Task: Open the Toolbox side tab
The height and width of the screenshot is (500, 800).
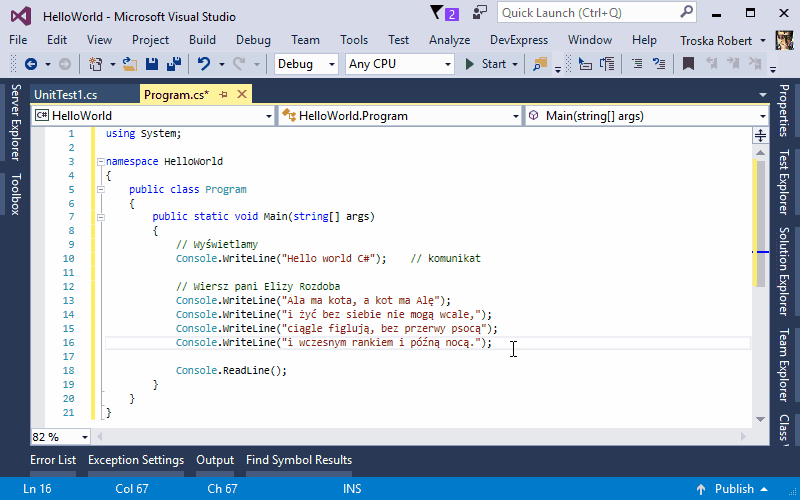Action: coord(16,194)
